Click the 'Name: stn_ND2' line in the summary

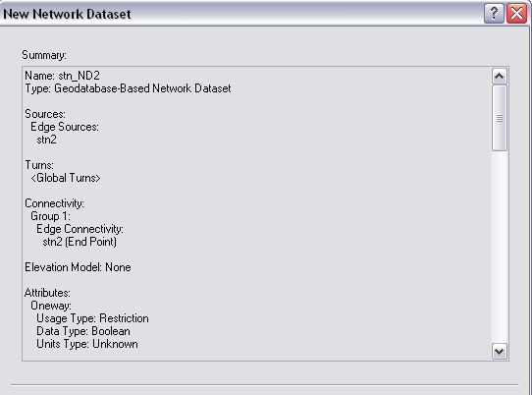(x=63, y=76)
